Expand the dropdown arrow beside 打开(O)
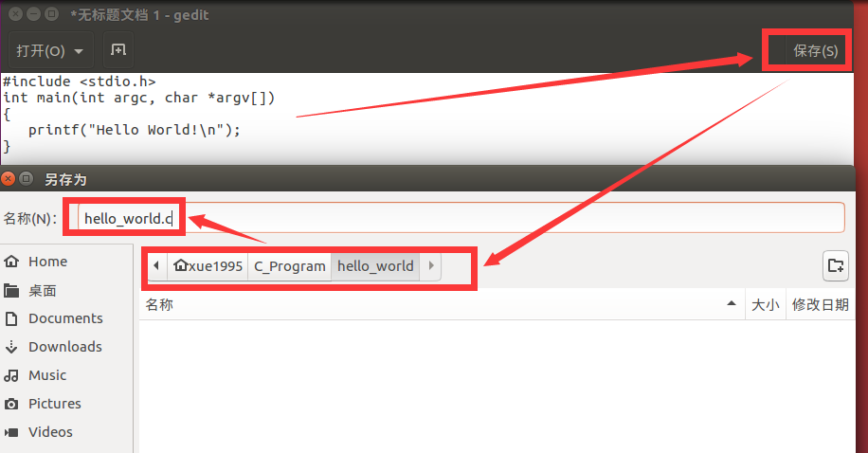The image size is (868, 453). click(79, 51)
